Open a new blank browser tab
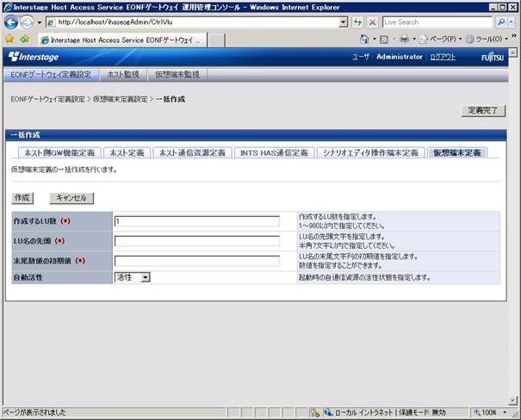Image resolution: width=521 pixels, height=420 pixels. tap(216, 40)
